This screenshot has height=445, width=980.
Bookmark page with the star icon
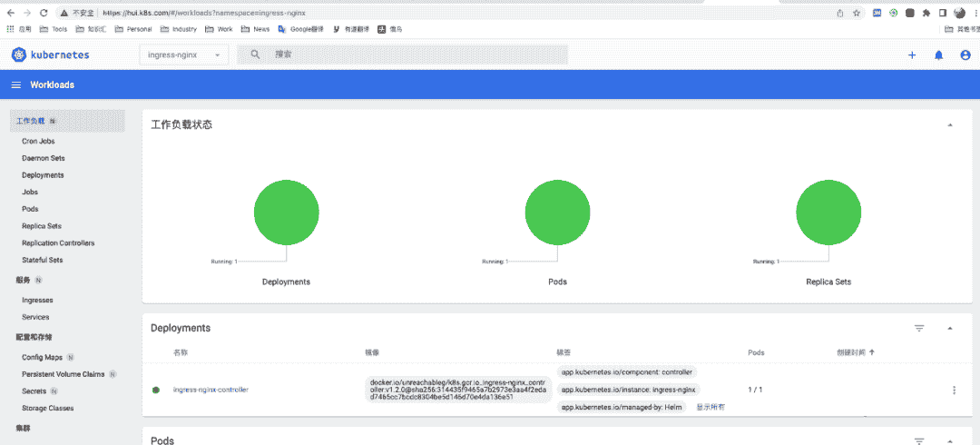[856, 14]
